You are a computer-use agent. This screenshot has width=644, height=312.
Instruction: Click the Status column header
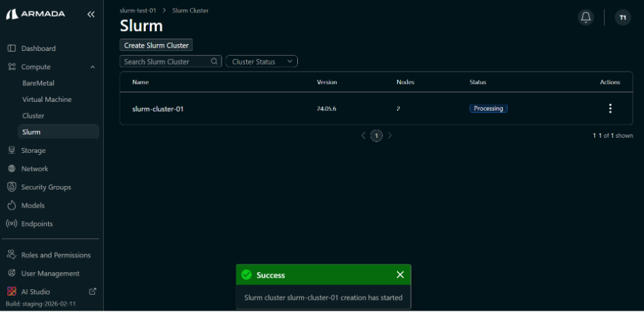pos(477,82)
